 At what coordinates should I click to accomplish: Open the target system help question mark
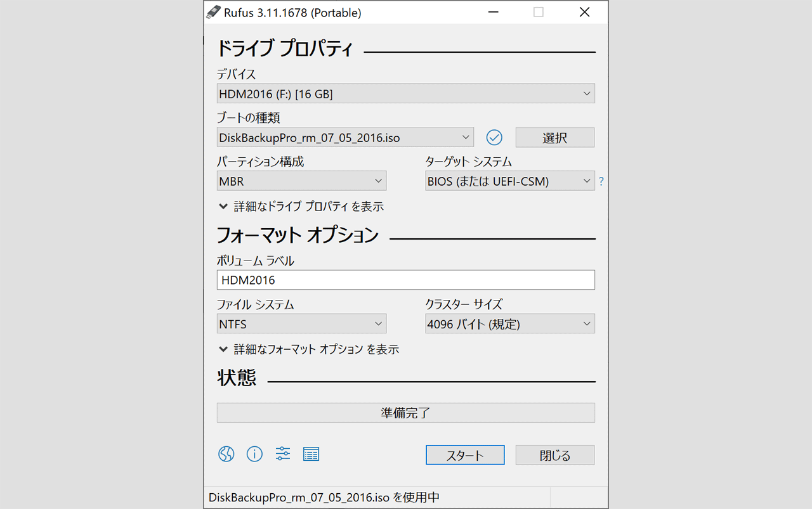pyautogui.click(x=601, y=181)
